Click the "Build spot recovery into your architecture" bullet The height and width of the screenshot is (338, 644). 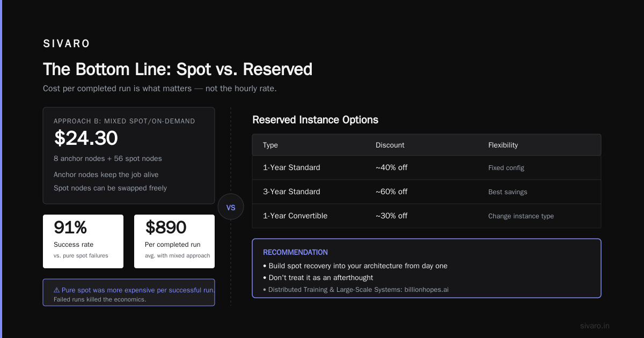click(355, 266)
